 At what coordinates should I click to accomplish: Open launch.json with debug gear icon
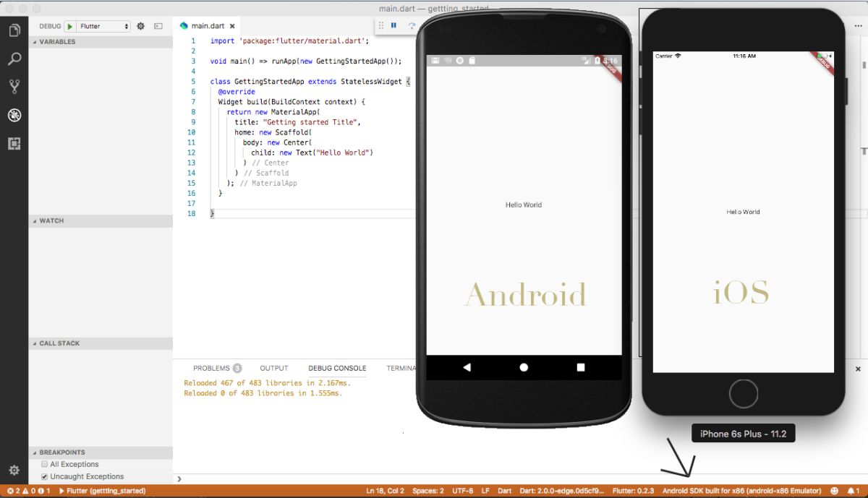coord(141,26)
